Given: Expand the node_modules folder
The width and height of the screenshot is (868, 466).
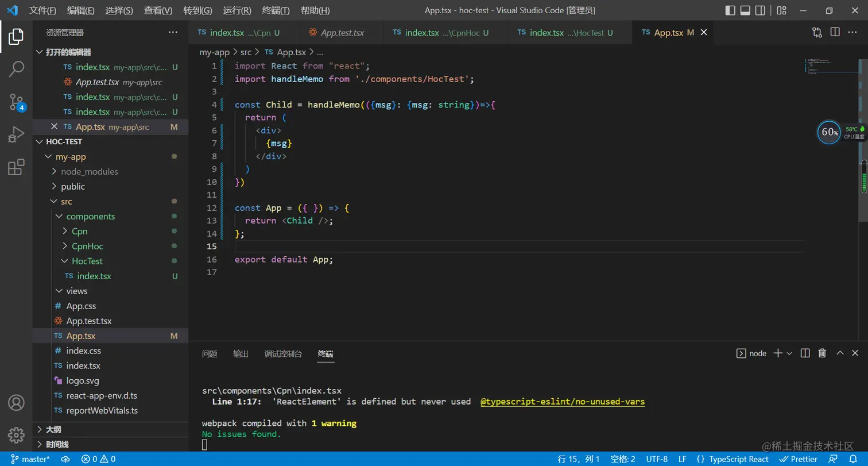Looking at the screenshot, I should (89, 171).
